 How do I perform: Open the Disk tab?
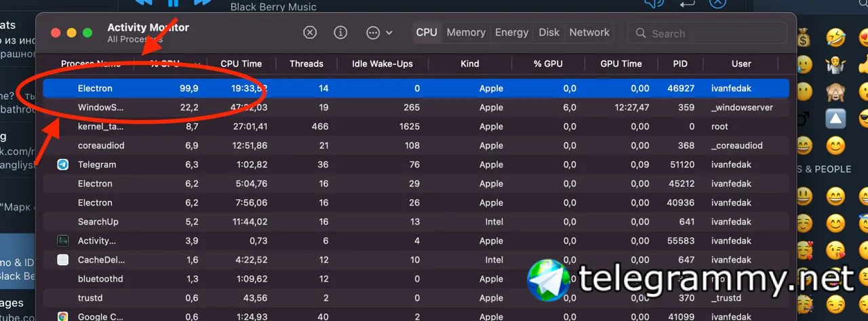coord(549,33)
